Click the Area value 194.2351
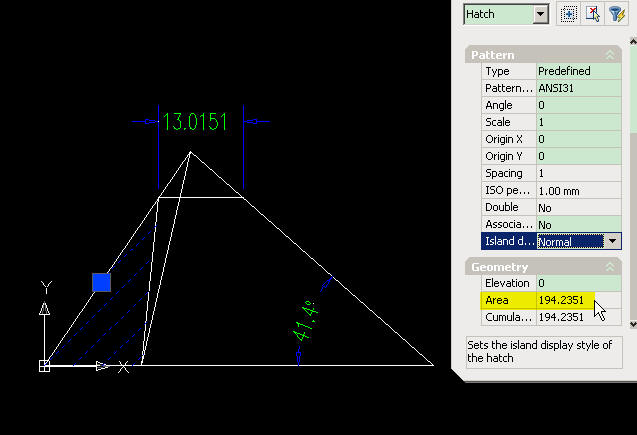Screen dimensions: 637x435 point(561,300)
